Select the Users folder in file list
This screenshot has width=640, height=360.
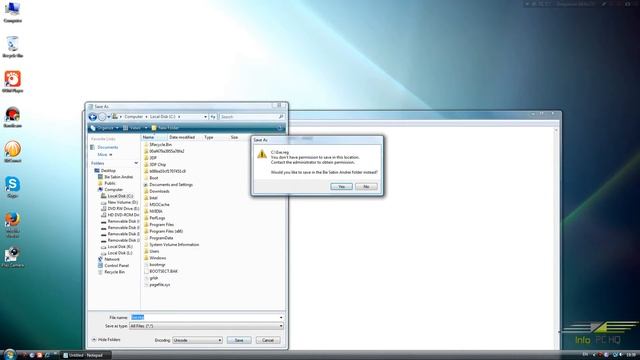pyautogui.click(x=151, y=251)
